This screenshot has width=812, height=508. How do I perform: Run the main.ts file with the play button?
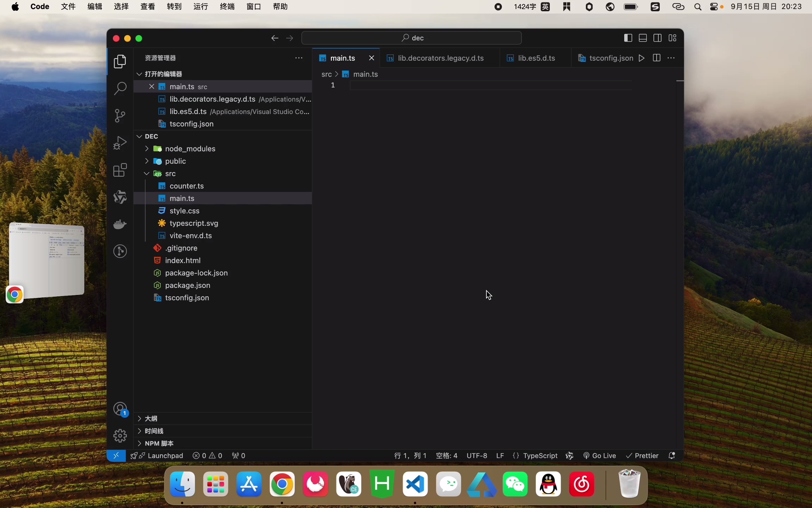click(x=641, y=58)
